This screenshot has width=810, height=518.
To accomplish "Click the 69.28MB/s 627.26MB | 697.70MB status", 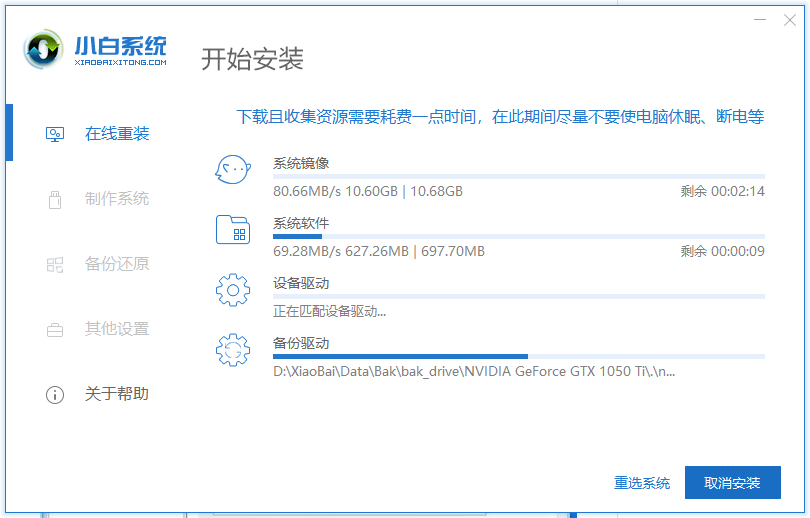I will 379,252.
